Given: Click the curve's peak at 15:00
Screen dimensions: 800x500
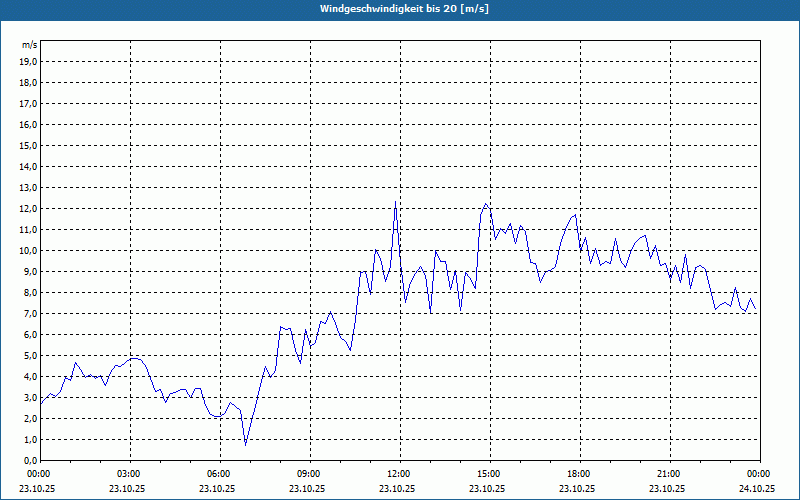Looking at the screenshot, I should (x=487, y=204).
